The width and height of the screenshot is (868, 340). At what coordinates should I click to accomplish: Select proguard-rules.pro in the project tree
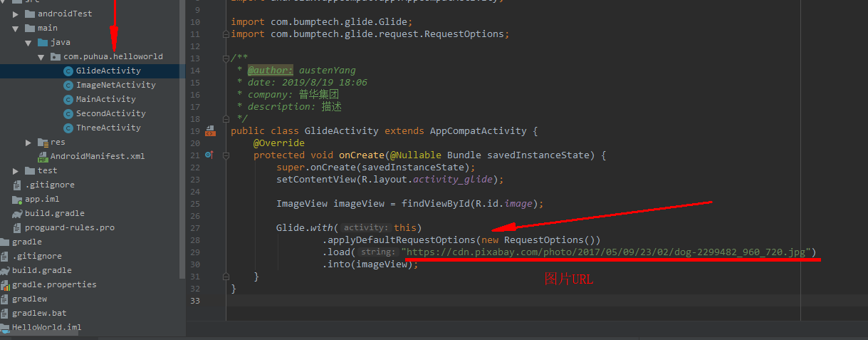[70, 227]
